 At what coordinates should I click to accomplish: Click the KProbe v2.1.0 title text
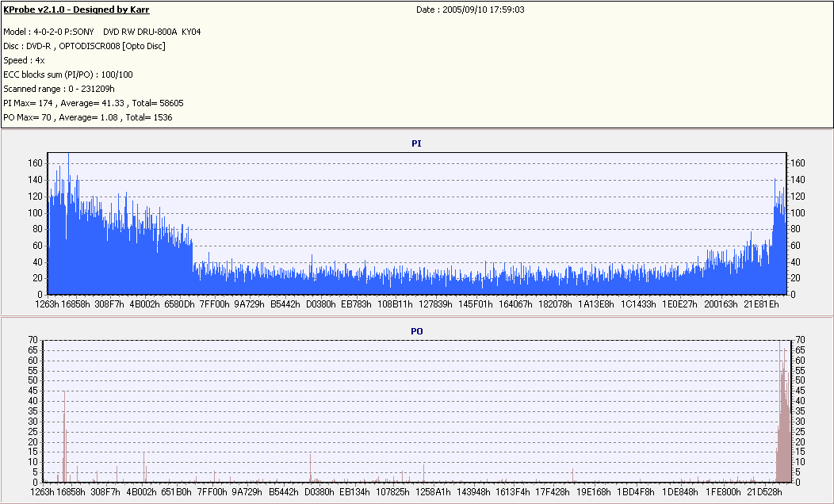(x=76, y=10)
